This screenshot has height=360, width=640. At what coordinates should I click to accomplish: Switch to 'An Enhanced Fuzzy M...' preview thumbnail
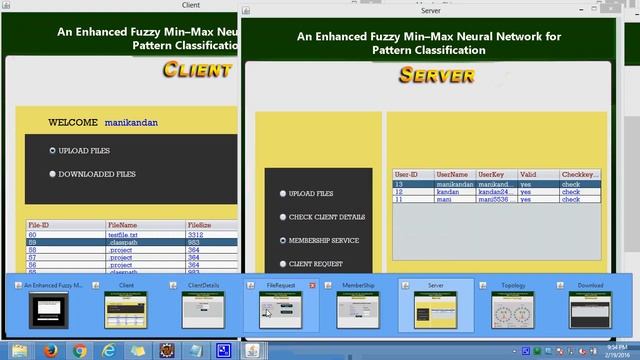click(49, 310)
